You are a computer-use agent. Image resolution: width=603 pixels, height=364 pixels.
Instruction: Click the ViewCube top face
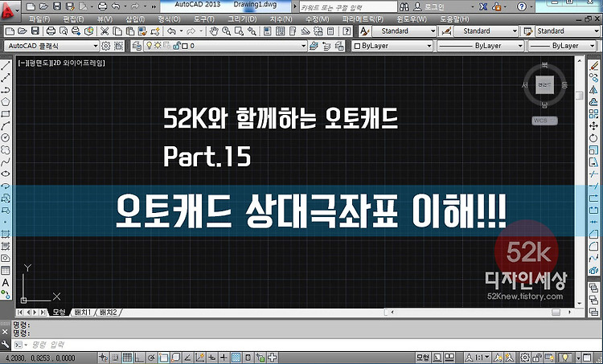(x=545, y=85)
